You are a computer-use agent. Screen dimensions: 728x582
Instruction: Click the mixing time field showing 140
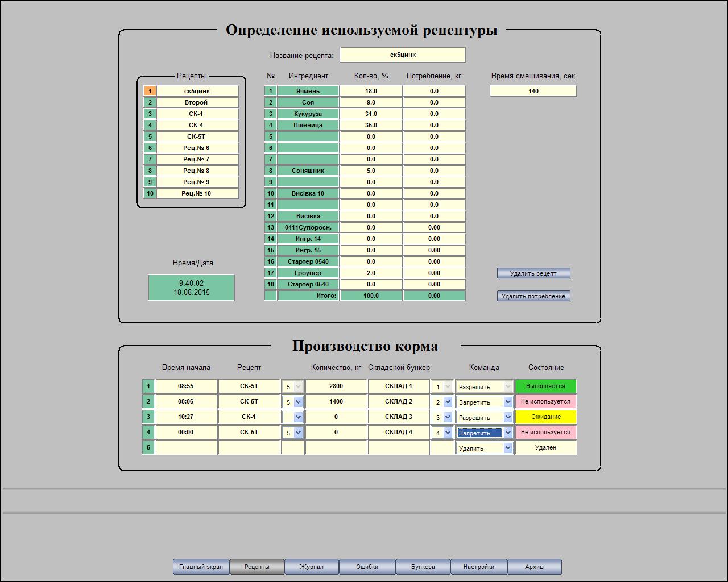533,91
